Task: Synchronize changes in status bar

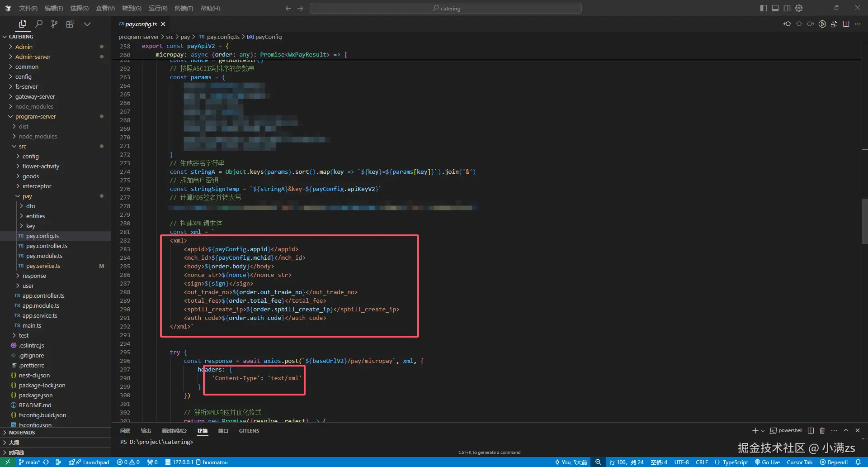Action: (46, 462)
